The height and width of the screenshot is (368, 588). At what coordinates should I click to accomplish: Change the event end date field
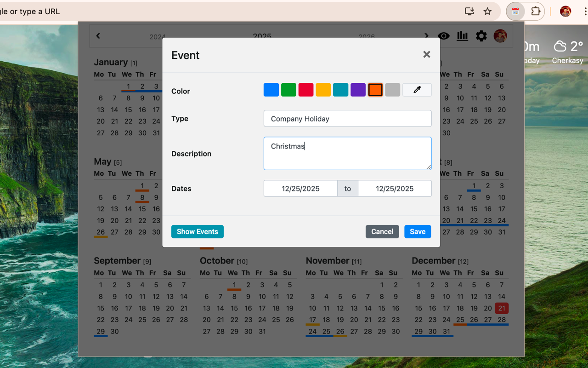point(395,189)
